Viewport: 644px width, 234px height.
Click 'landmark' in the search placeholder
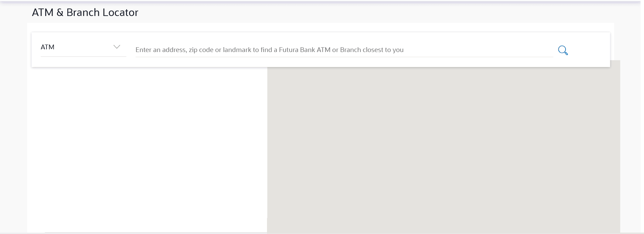(x=237, y=50)
